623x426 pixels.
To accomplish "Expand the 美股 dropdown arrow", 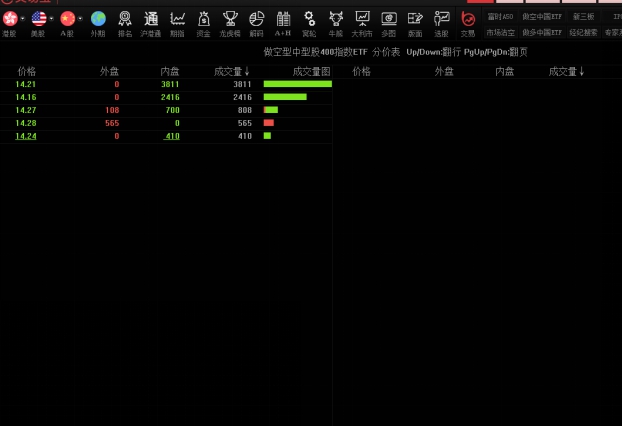I will click(51, 18).
